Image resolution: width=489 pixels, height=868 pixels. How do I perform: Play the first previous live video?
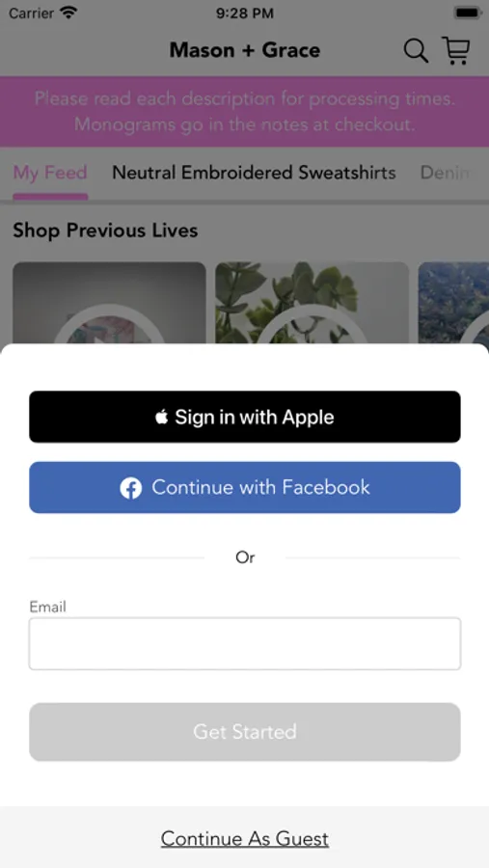tap(109, 302)
